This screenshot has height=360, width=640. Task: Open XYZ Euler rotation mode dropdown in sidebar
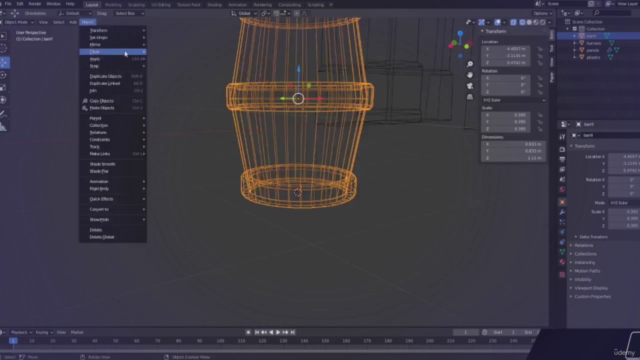click(x=513, y=100)
